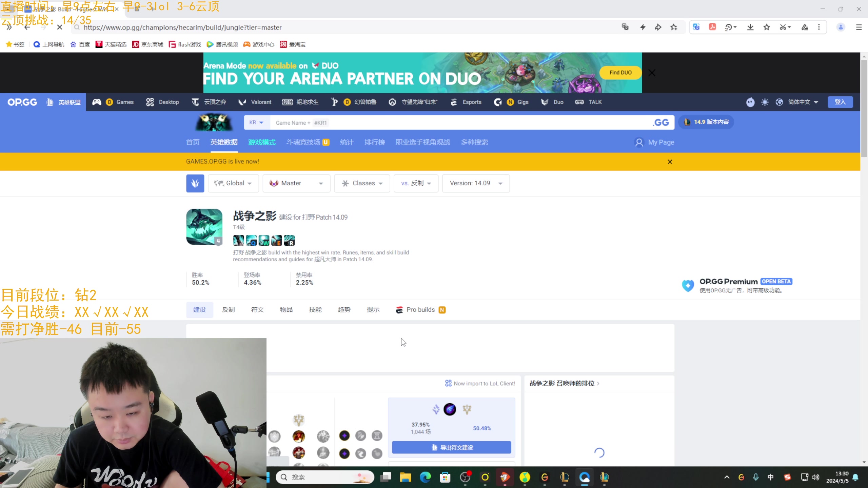Open the scissors screenshot tool
Viewport: 868px width, 488px height.
click(782, 27)
